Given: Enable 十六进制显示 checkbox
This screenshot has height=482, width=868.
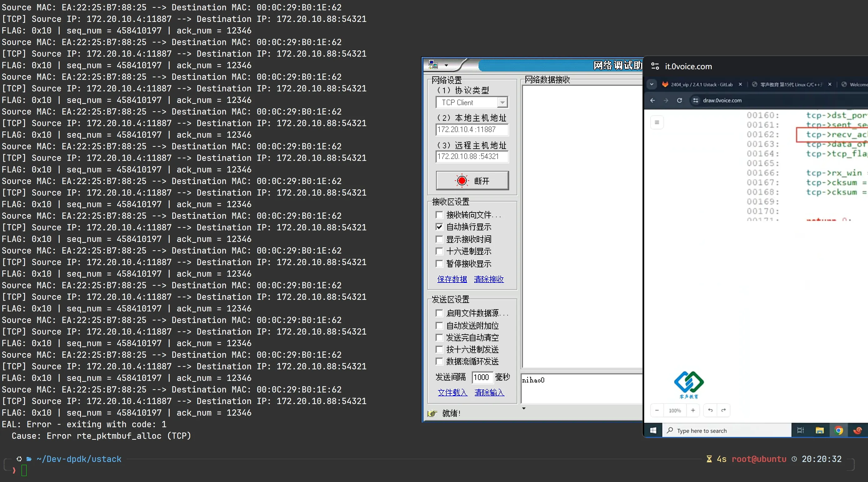Looking at the screenshot, I should [x=439, y=251].
